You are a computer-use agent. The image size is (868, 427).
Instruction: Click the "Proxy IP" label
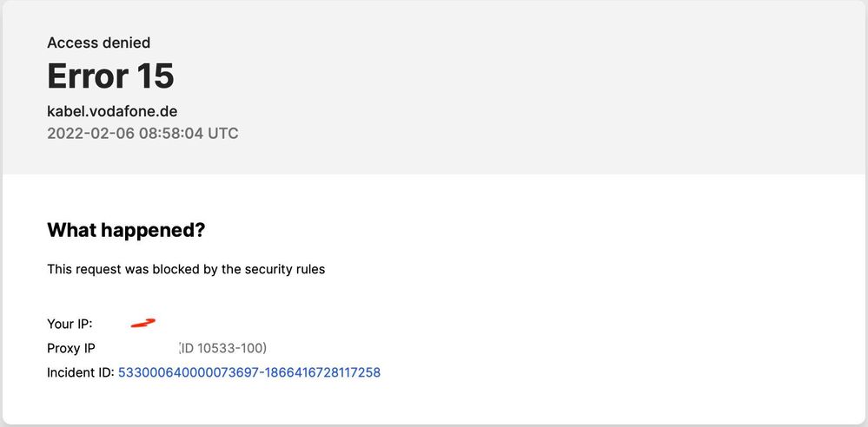pos(71,349)
